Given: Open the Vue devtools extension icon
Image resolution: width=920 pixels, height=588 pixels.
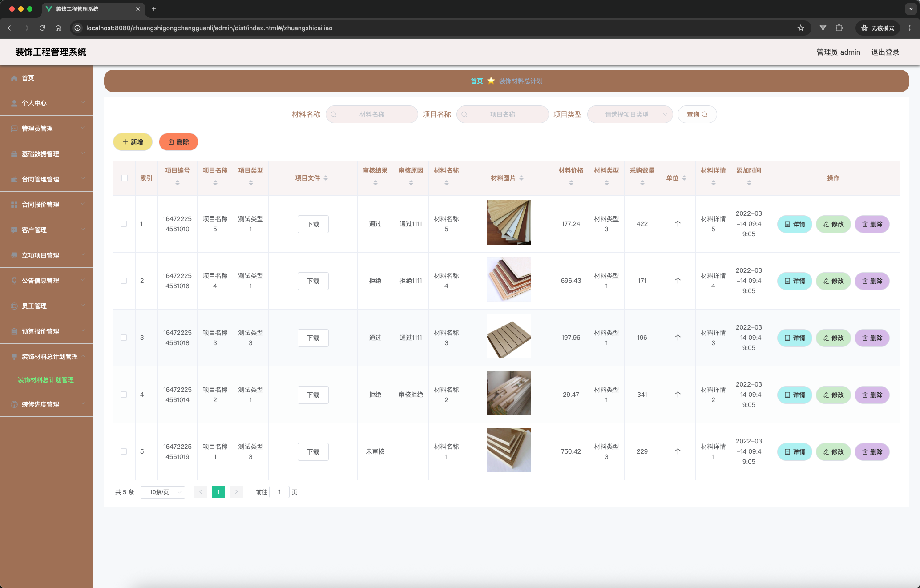Looking at the screenshot, I should tap(823, 28).
